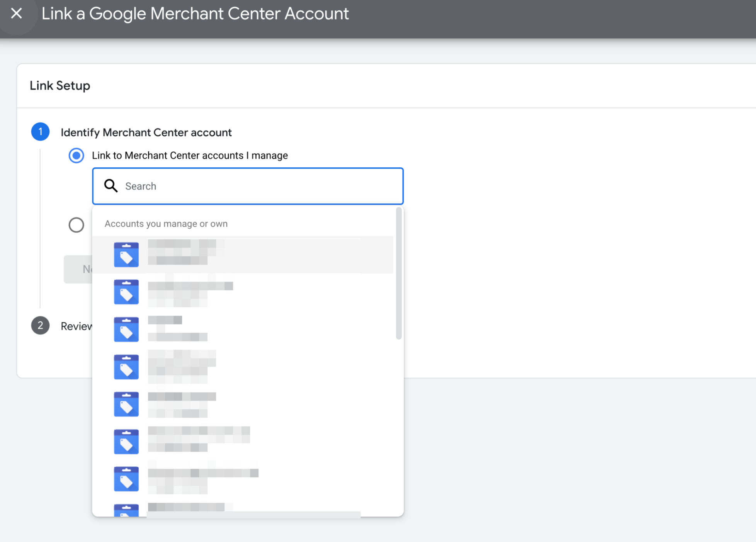
Task: Select 'Link to Merchant Center accounts I manage' radio
Action: click(x=76, y=155)
